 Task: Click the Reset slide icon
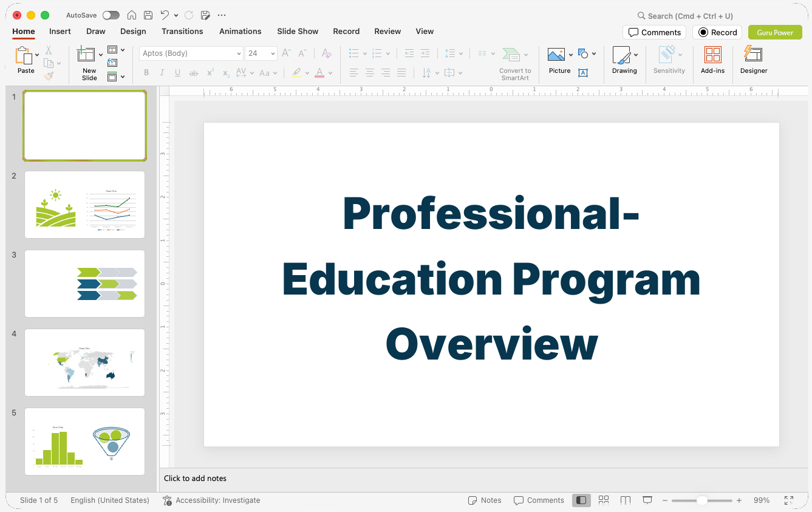click(112, 63)
